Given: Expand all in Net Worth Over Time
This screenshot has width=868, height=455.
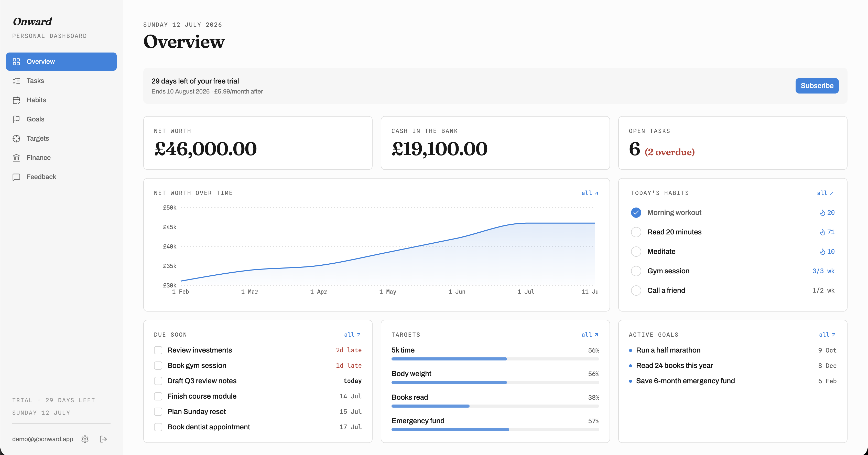Looking at the screenshot, I should (x=590, y=193).
